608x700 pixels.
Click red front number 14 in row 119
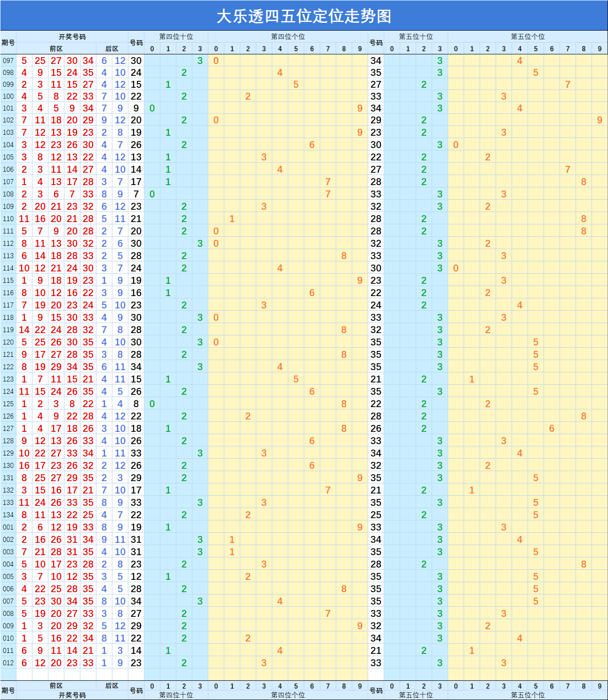(24, 329)
